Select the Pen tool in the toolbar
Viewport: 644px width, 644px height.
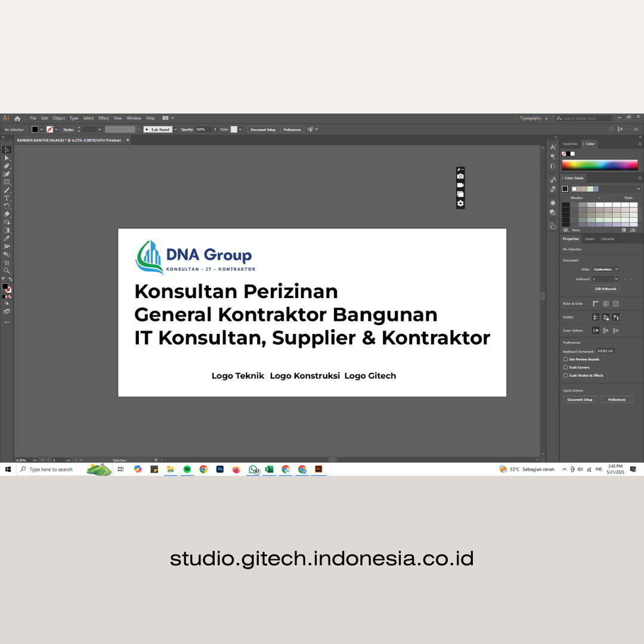7,166
